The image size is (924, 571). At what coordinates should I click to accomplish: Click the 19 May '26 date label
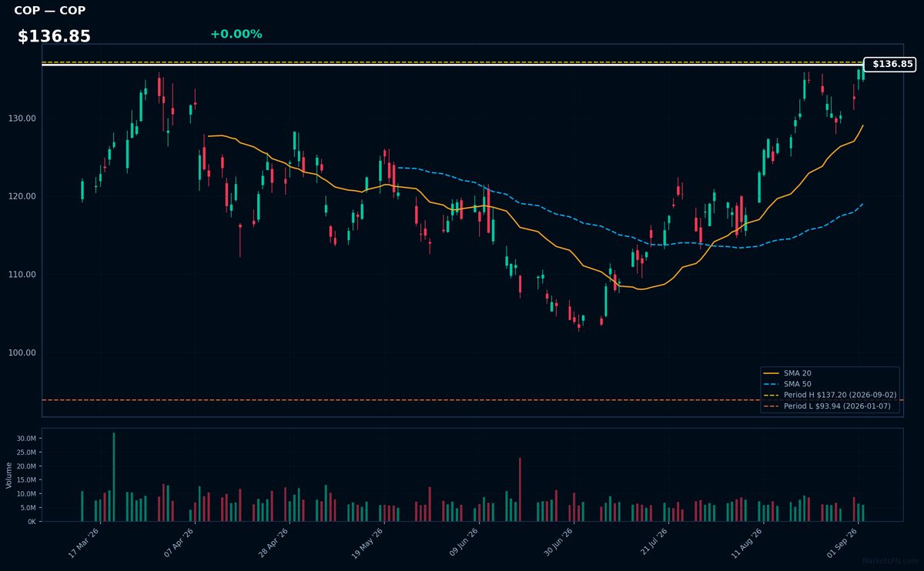click(x=368, y=543)
